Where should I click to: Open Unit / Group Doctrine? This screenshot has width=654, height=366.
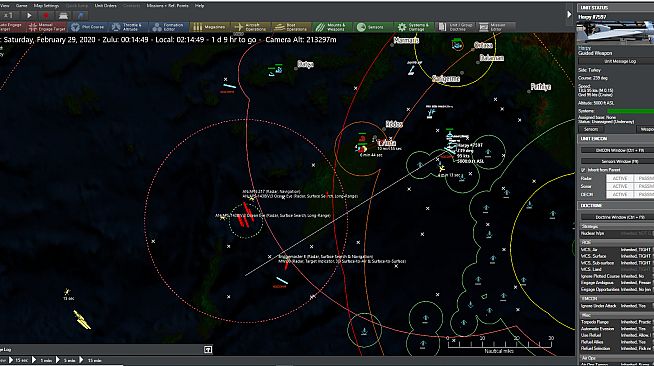tap(455, 27)
